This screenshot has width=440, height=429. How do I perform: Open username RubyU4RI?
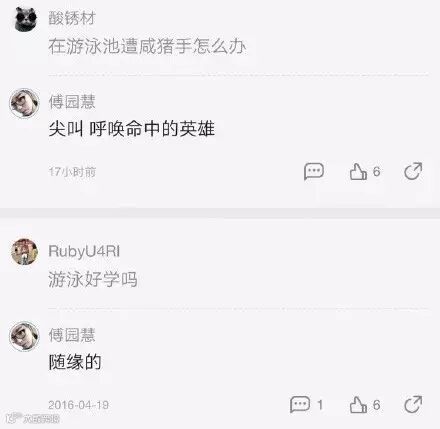(x=84, y=251)
